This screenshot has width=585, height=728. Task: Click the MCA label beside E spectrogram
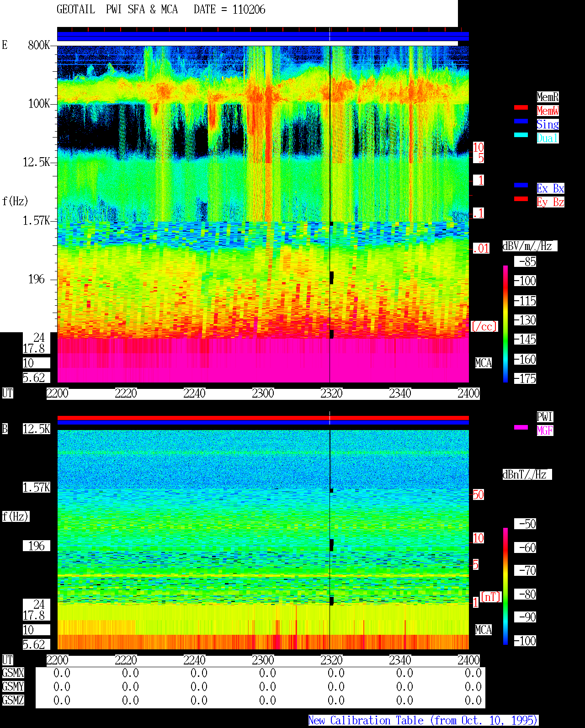point(484,363)
